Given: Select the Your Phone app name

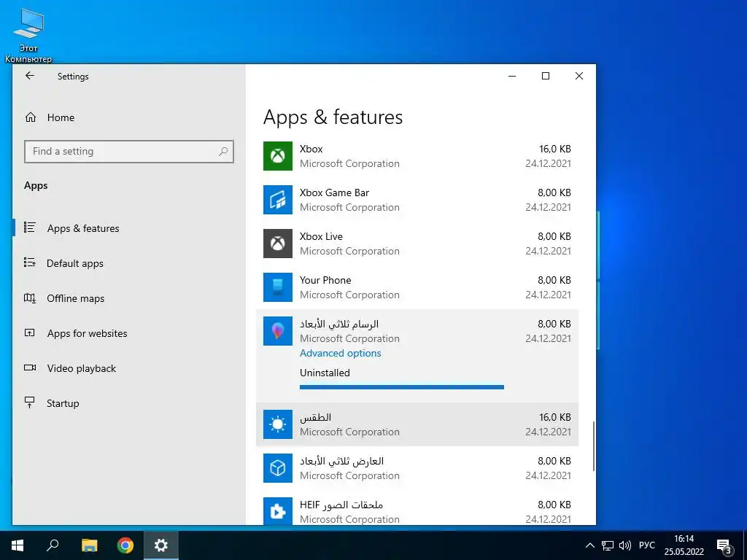Looking at the screenshot, I should coord(325,280).
